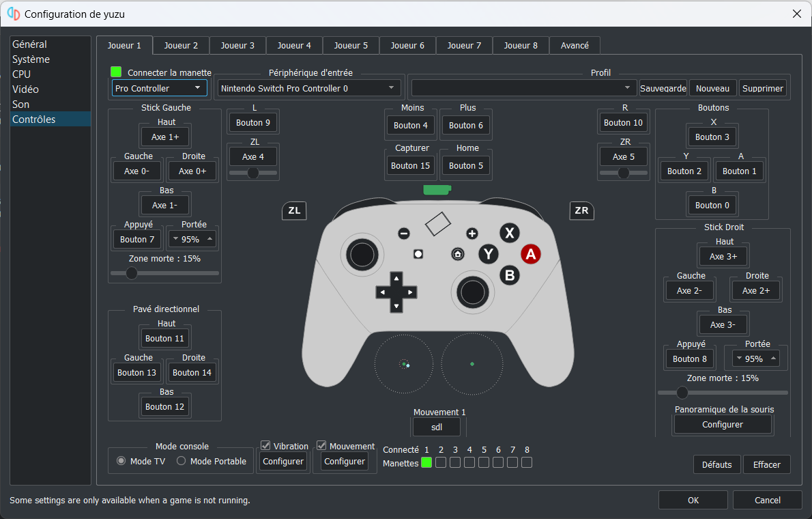This screenshot has width=812, height=519.
Task: Click the capture button on controller image
Action: [x=418, y=254]
